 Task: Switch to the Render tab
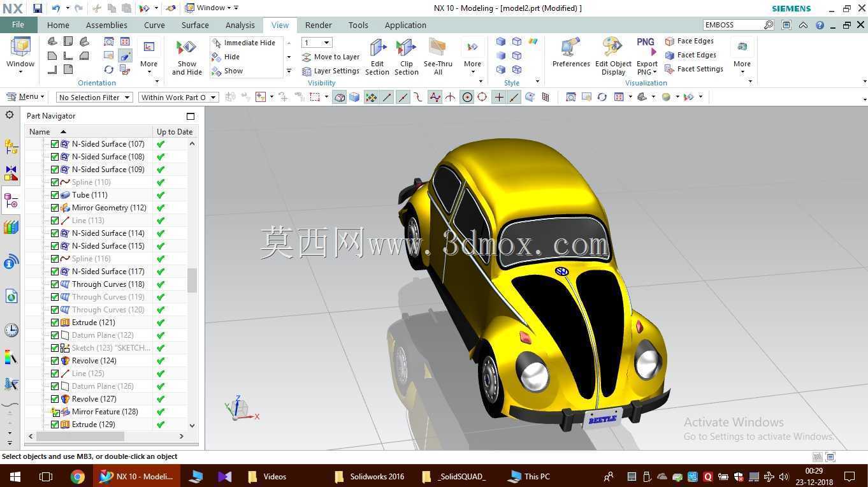tap(318, 25)
